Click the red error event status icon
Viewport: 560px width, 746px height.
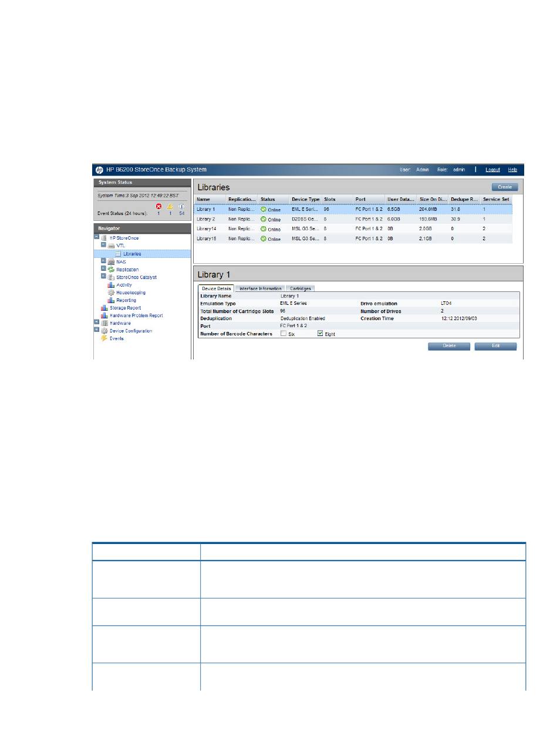158,206
